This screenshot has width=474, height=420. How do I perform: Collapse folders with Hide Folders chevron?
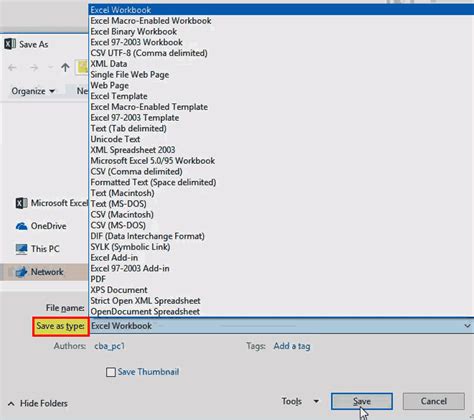pos(11,404)
